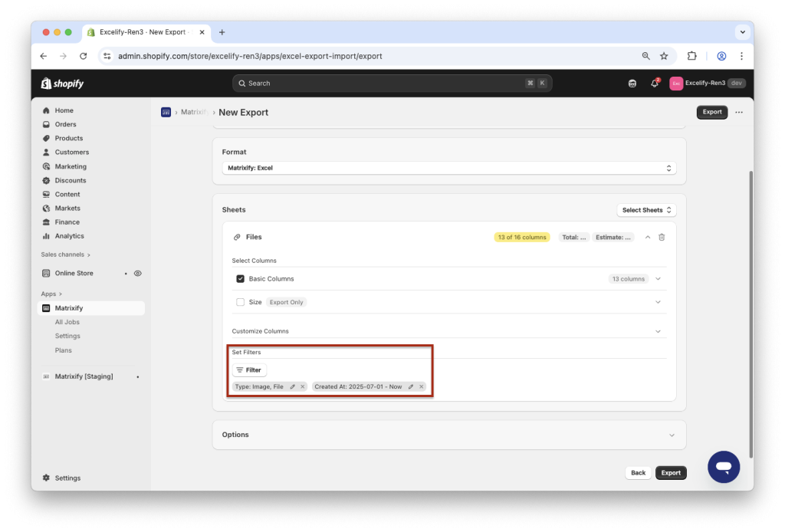Edit the Created At filter via pencil icon
This screenshot has height=532, width=785.
(x=409, y=386)
